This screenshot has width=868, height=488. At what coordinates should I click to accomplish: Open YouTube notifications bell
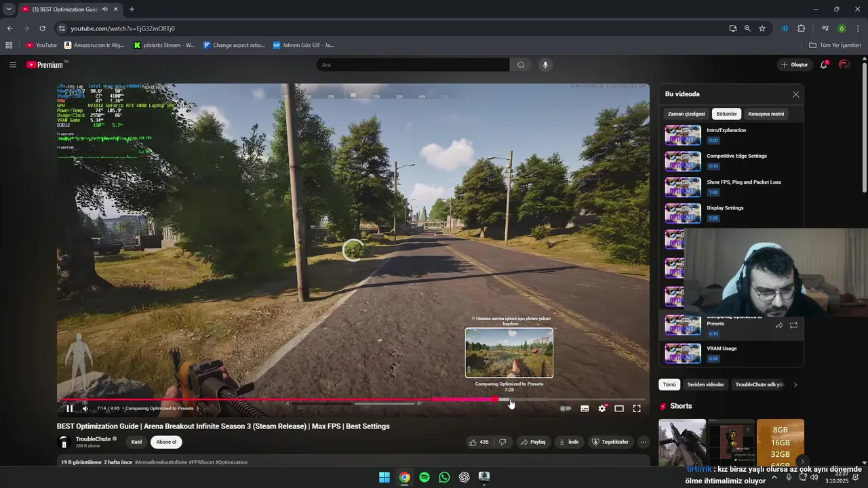tap(823, 65)
